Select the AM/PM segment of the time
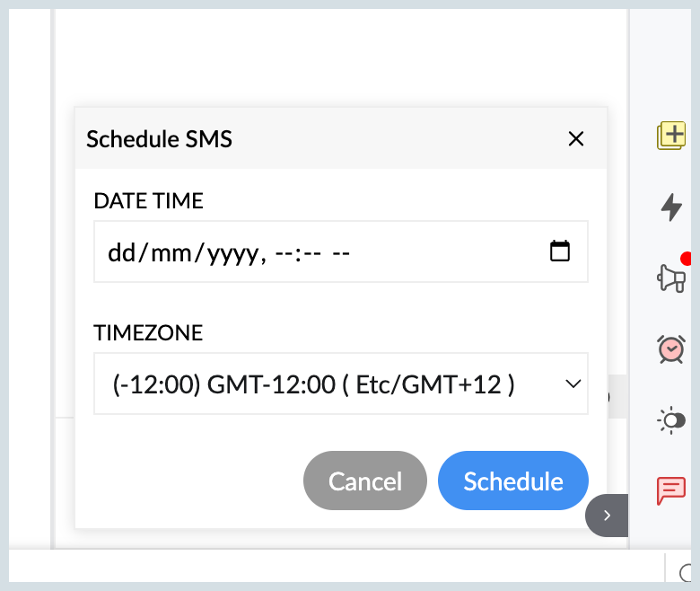 340,252
